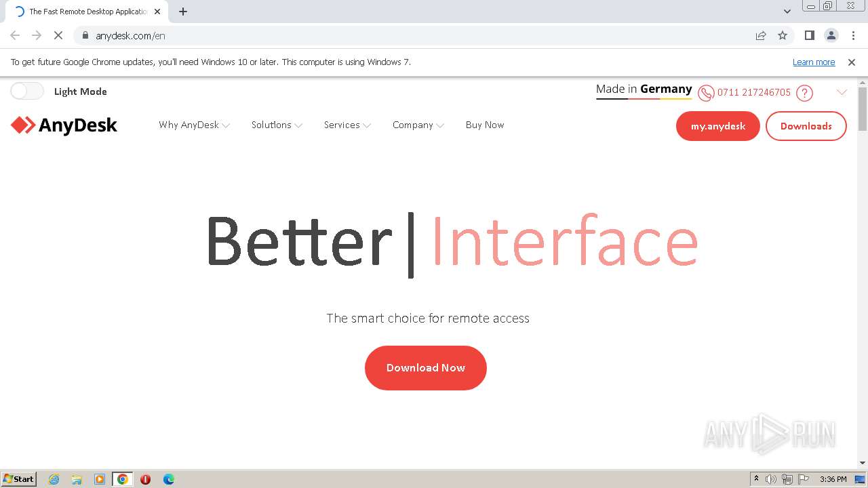
Task: Dismiss the Chrome update notification bar
Action: [852, 62]
